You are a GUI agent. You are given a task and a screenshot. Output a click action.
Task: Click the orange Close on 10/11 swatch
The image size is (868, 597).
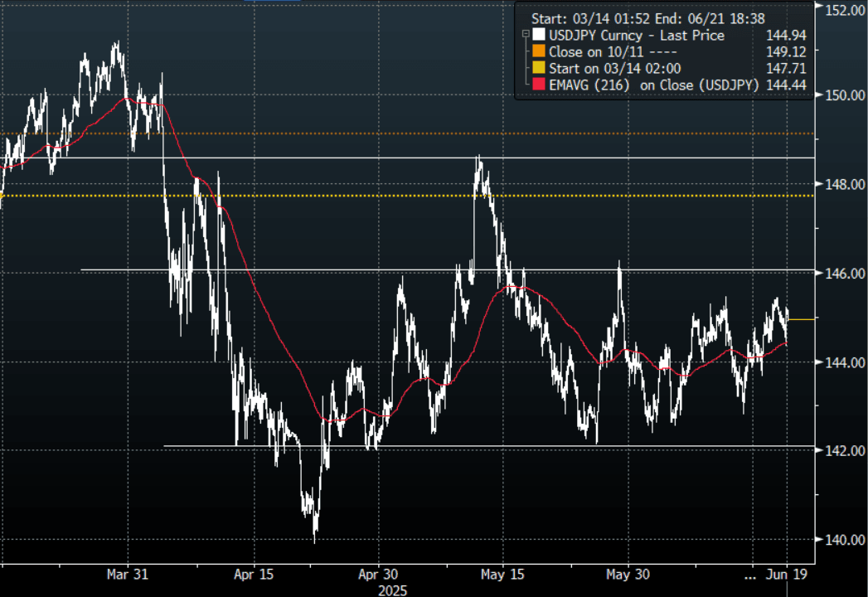(540, 51)
